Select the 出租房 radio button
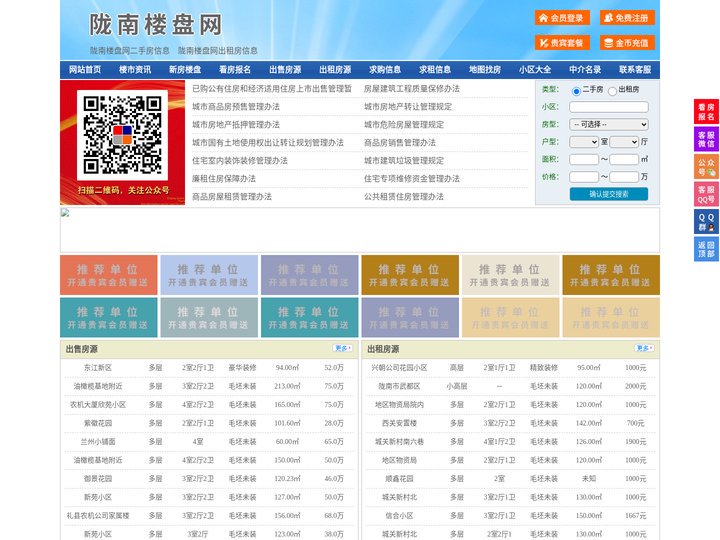 click(612, 91)
